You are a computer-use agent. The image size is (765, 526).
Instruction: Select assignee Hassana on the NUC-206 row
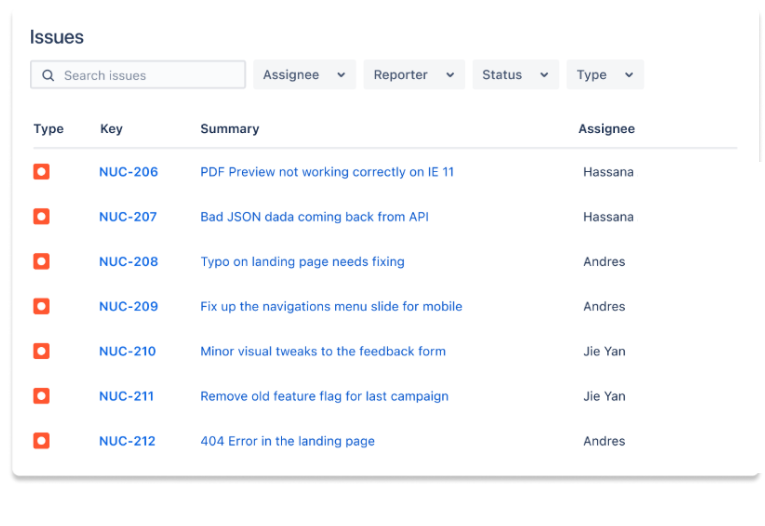tap(608, 172)
